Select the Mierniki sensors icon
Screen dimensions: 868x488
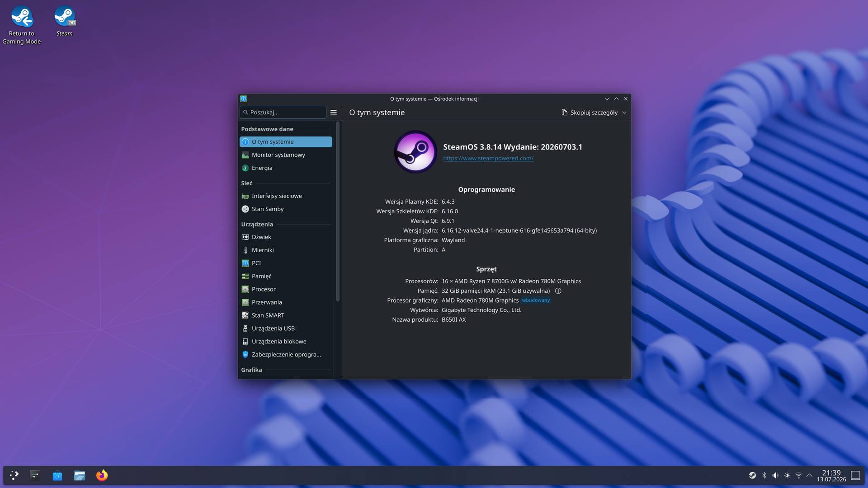245,250
